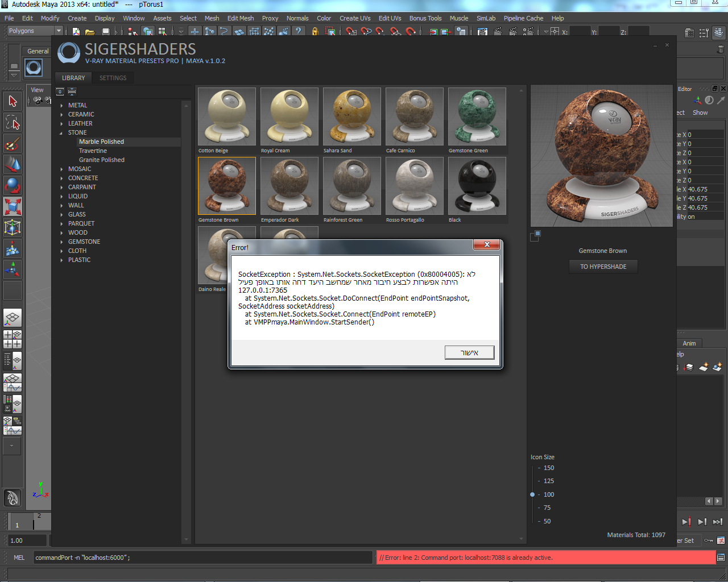Expand the GEMSTONE category
The image size is (728, 582).
point(61,242)
